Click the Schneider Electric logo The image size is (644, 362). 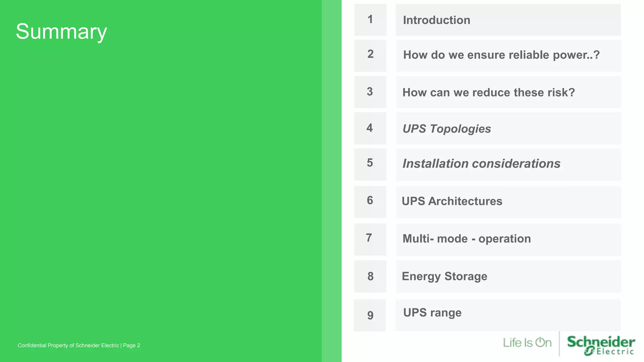[601, 345]
